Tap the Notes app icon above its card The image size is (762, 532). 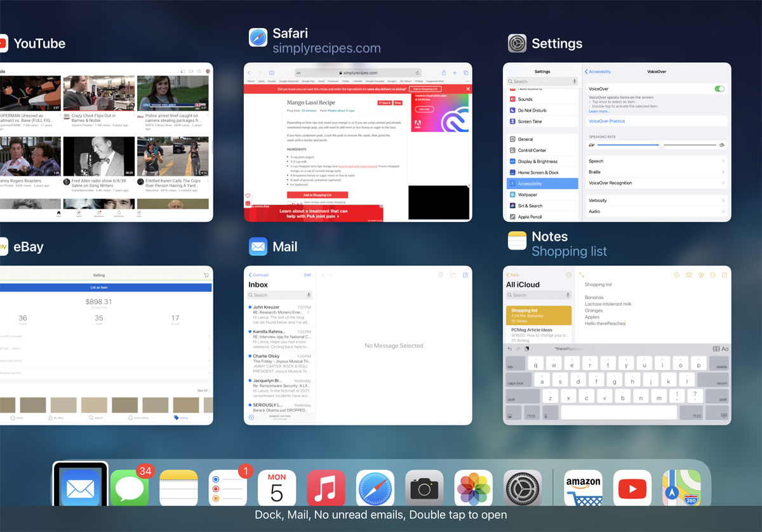coord(517,241)
